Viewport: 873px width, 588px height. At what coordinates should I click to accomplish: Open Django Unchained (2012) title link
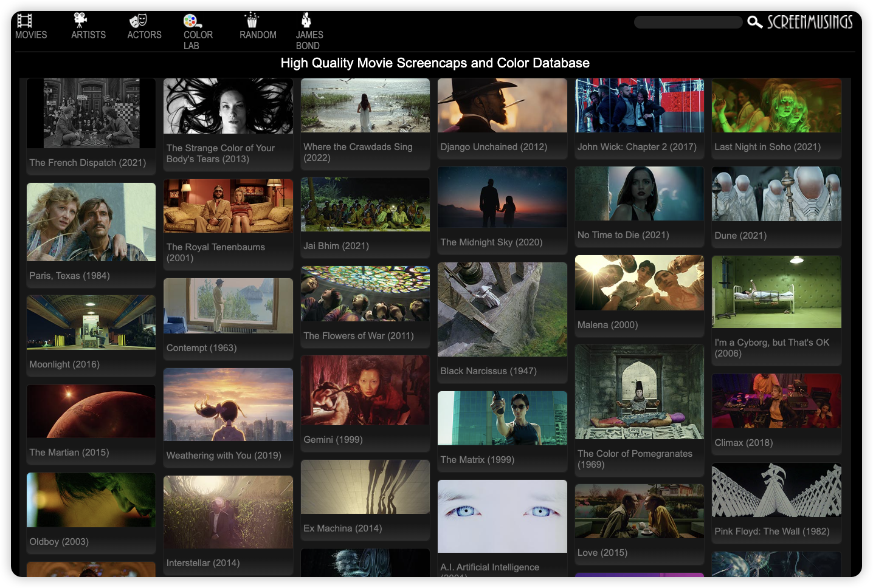tap(494, 147)
